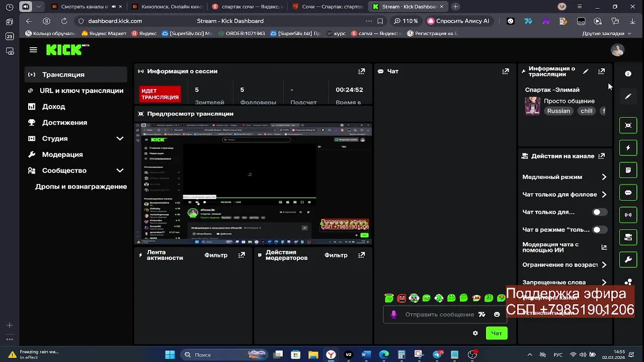Viewport: 644px width, 362px height.
Task: Select the first green halo emote above chat input
Action: pyautogui.click(x=389, y=298)
